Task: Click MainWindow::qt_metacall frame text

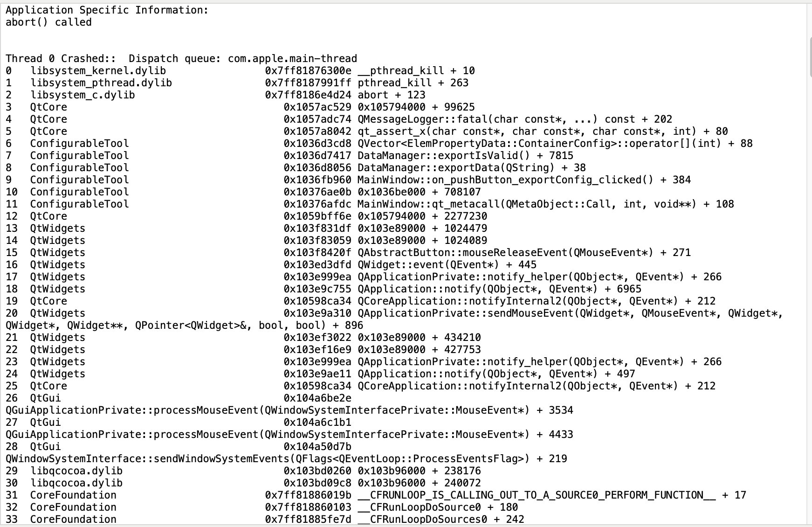Action: tap(546, 204)
